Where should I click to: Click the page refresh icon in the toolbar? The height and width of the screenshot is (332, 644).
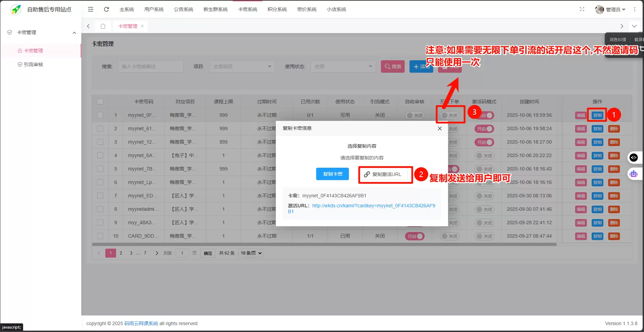click(106, 9)
